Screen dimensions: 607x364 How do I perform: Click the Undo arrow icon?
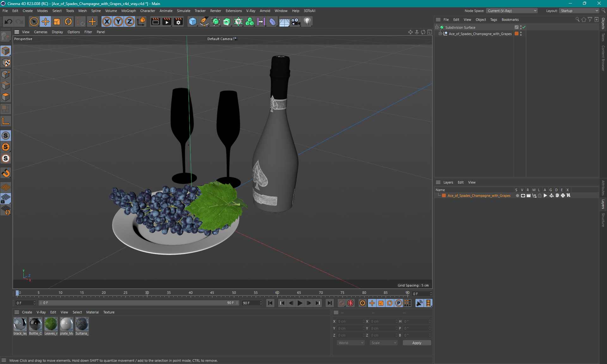(x=9, y=21)
